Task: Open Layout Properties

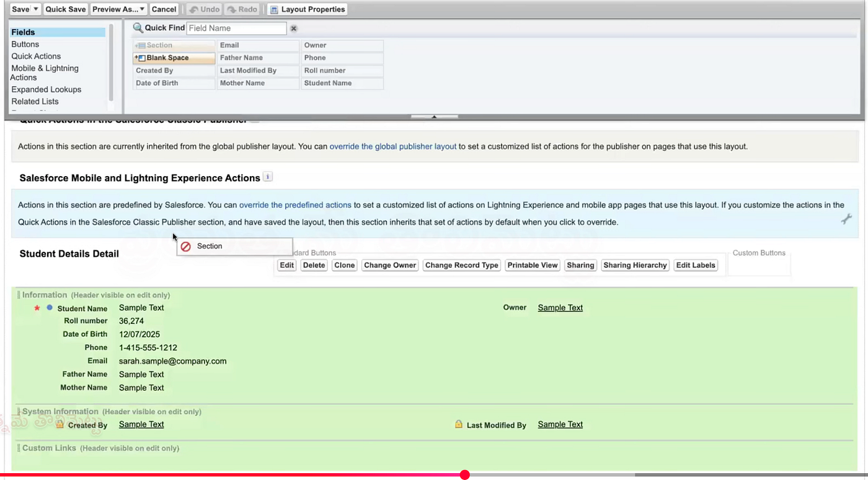Action: (x=308, y=9)
